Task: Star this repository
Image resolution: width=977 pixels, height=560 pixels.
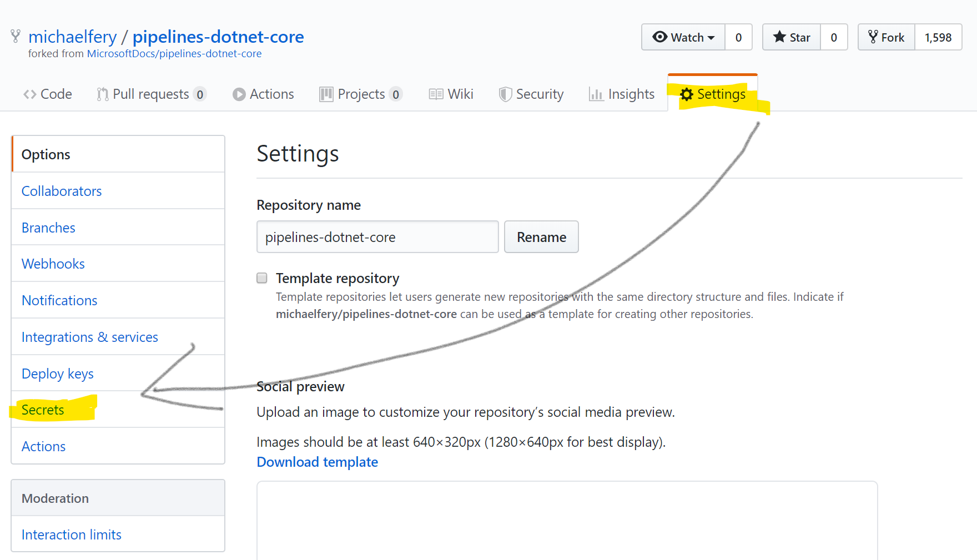Action: pyautogui.click(x=792, y=37)
